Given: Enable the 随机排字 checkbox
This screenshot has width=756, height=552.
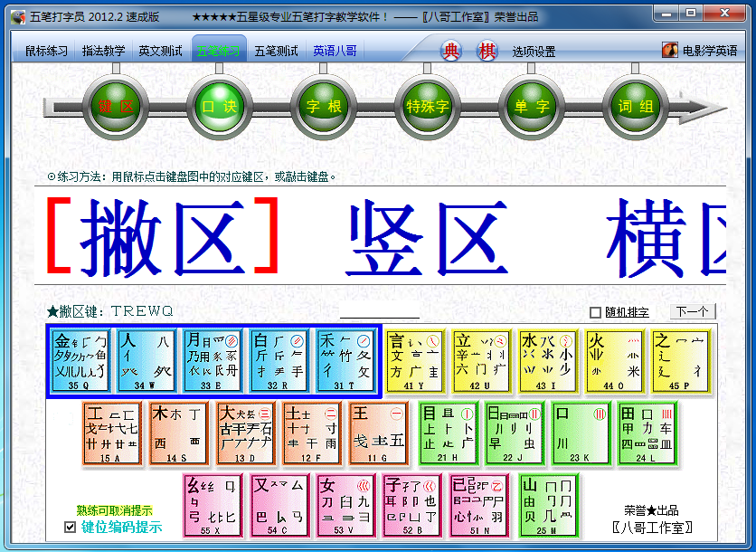Looking at the screenshot, I should (595, 312).
